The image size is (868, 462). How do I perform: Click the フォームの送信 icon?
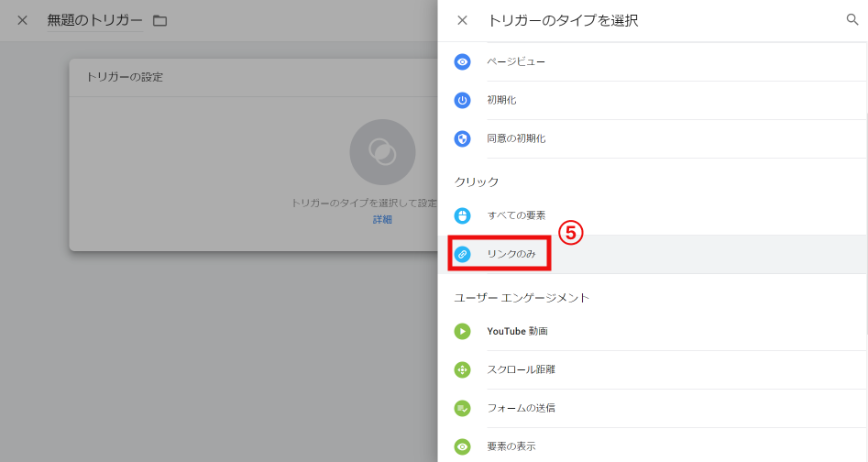point(462,408)
